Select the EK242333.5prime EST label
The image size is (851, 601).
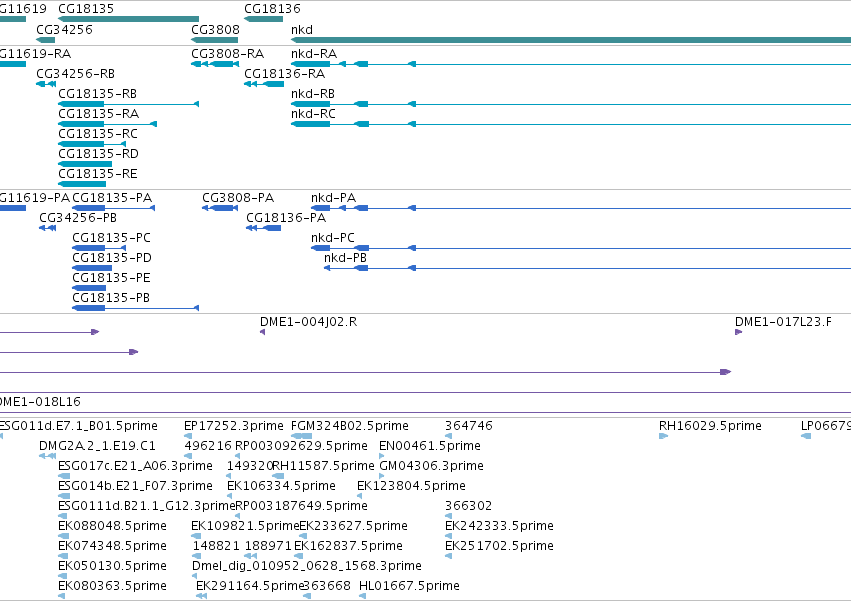click(499, 527)
